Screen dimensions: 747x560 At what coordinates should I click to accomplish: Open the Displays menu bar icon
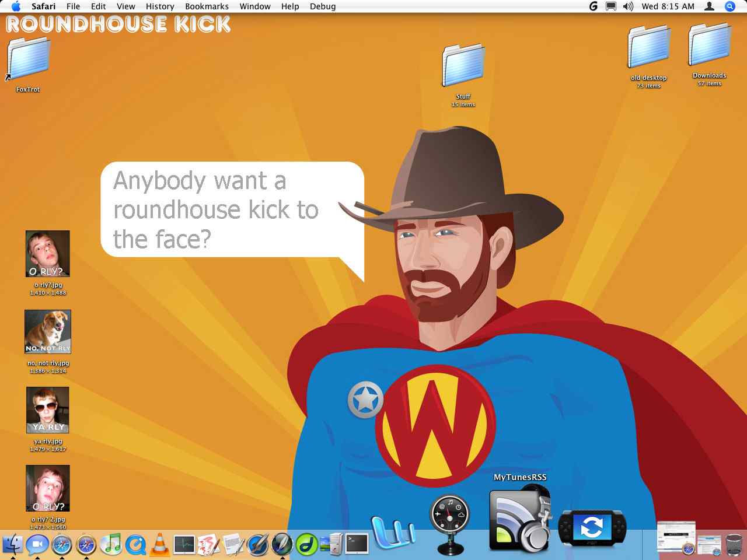pyautogui.click(x=611, y=6)
